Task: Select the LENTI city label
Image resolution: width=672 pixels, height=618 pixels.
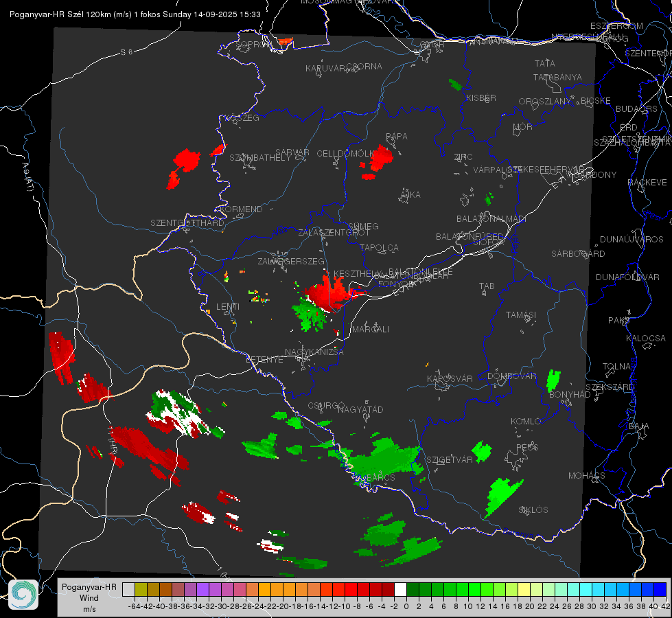Action: (228, 307)
